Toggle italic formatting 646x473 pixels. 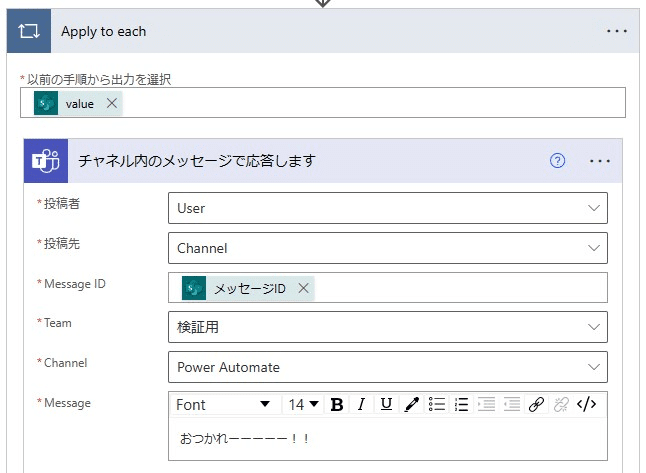pyautogui.click(x=361, y=404)
